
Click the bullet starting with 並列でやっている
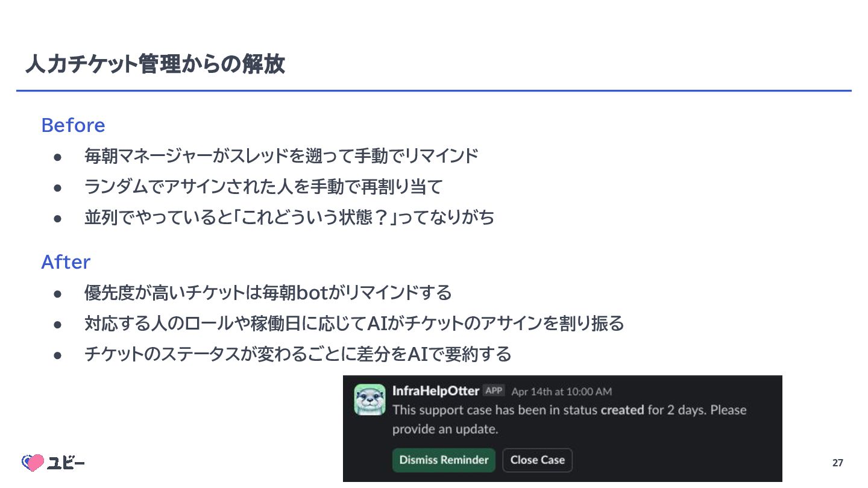coord(289,217)
